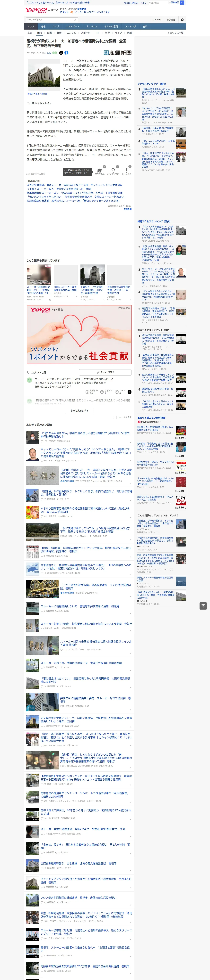The height and width of the screenshot is (980, 210).
Task: Share the article on X
Action: tap(61, 53)
